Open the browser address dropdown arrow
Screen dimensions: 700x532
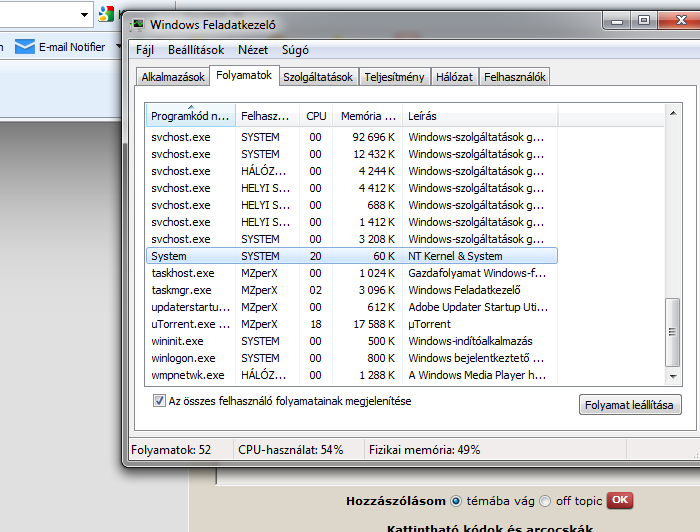[x=84, y=15]
